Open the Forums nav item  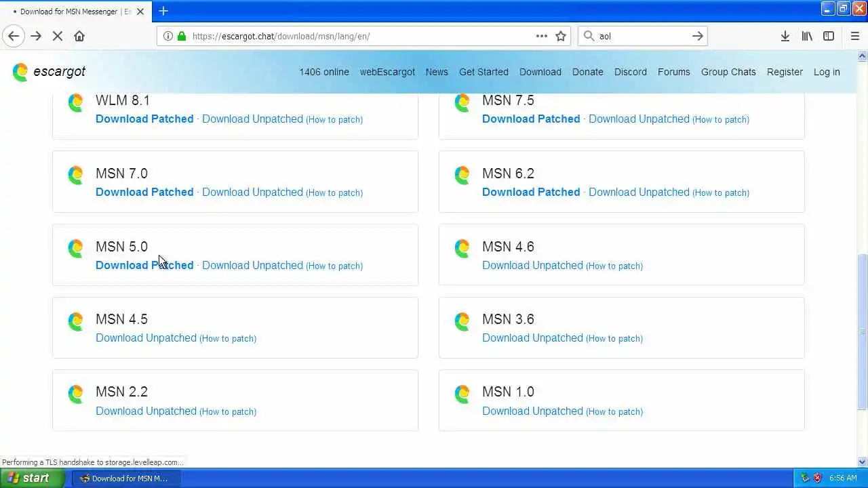click(x=674, y=72)
